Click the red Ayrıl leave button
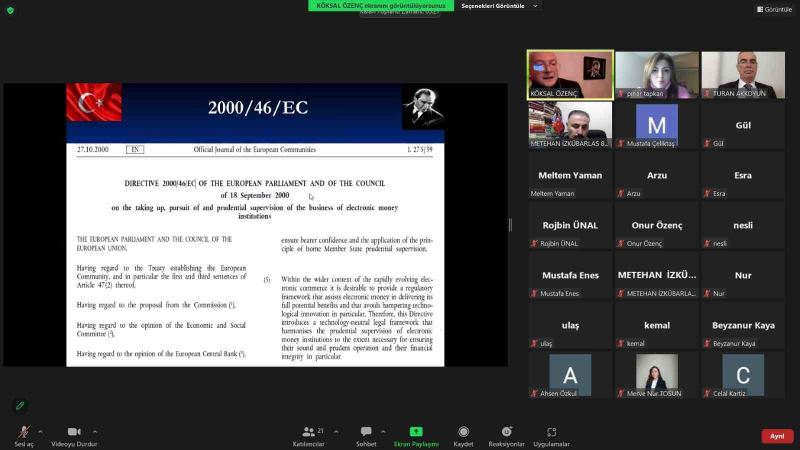 (x=777, y=436)
